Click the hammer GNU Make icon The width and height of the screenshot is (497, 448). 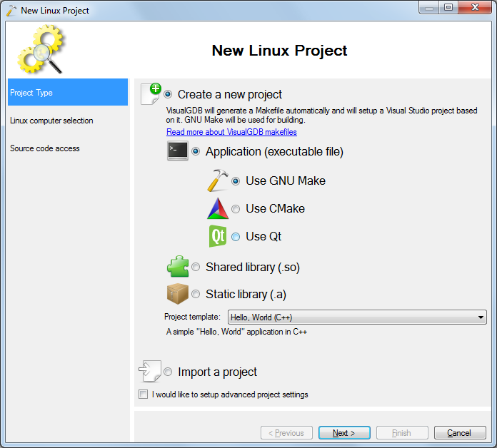point(218,180)
